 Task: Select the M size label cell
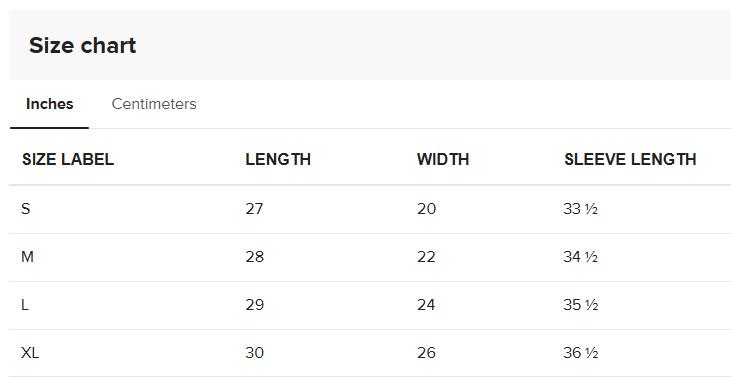pyautogui.click(x=27, y=257)
